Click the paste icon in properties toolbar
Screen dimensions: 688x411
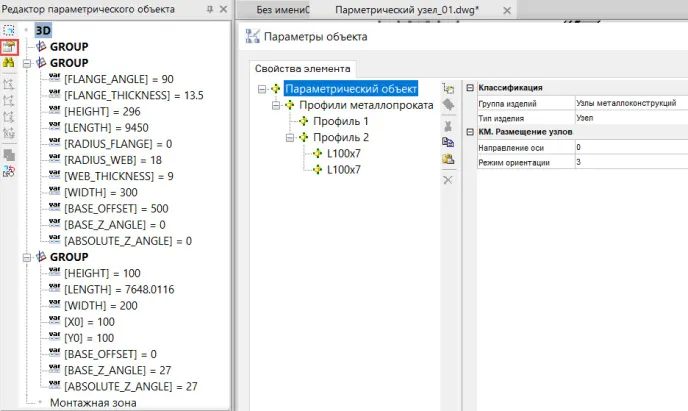pyautogui.click(x=448, y=160)
